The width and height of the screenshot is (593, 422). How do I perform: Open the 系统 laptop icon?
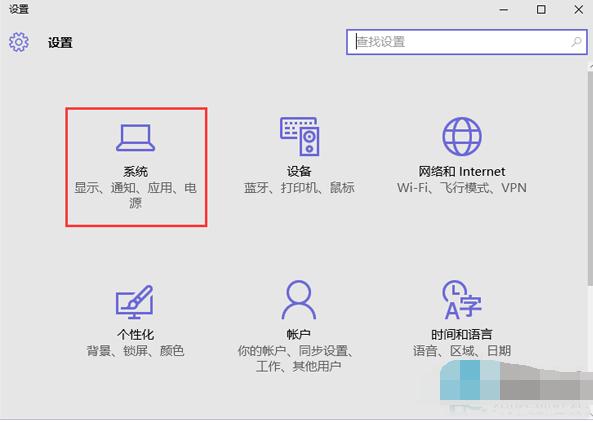[x=135, y=138]
